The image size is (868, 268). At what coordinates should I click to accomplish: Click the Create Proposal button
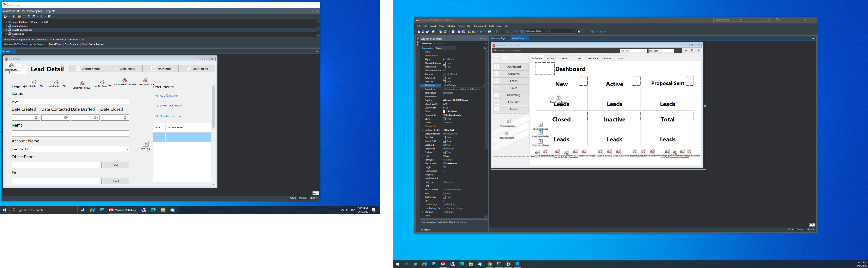[197, 69]
